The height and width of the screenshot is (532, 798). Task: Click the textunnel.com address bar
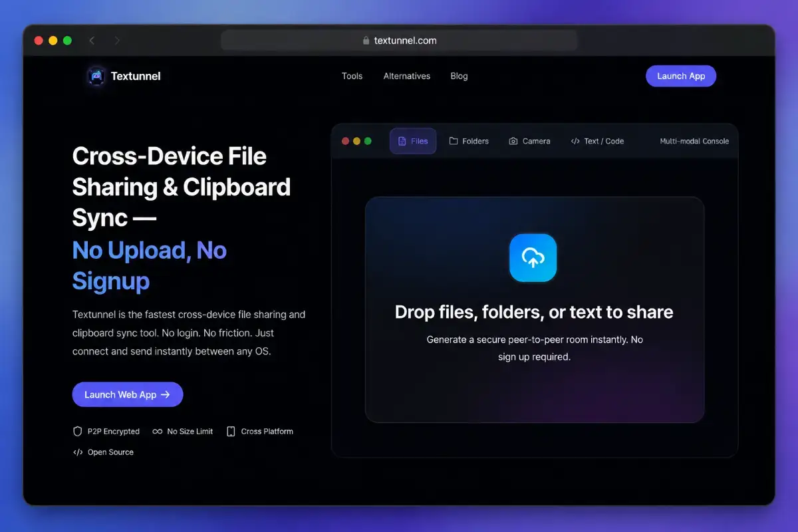[x=399, y=41]
